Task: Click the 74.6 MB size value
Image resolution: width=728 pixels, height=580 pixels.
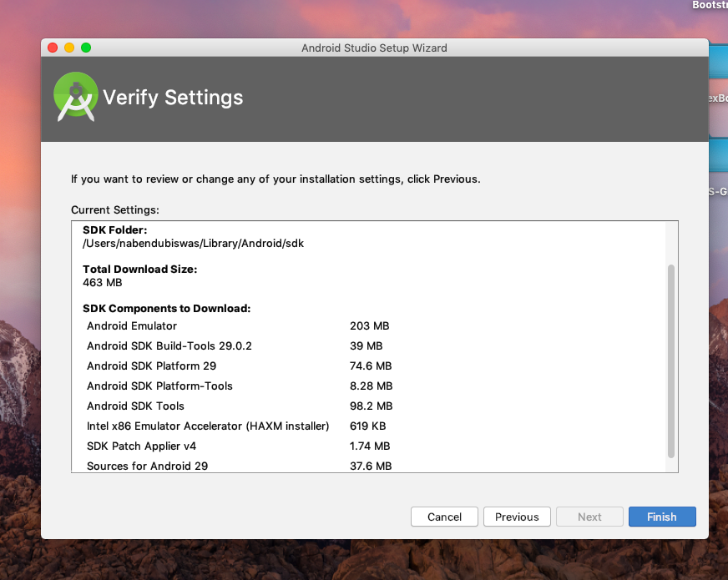Action: 371,366
